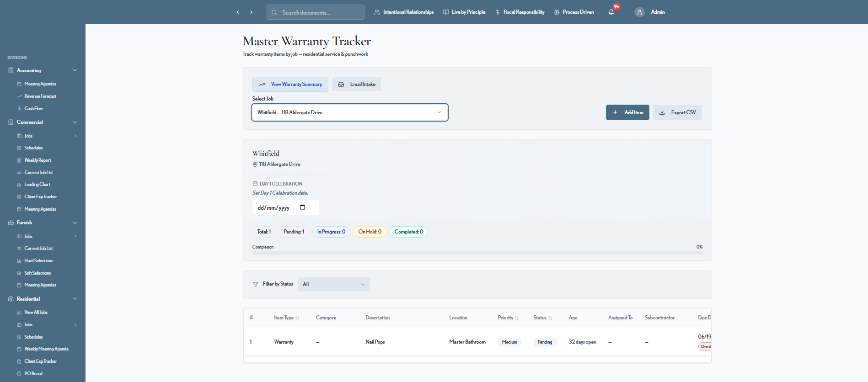Open Hard Selections under Furnish
The width and height of the screenshot is (868, 382).
38,261
